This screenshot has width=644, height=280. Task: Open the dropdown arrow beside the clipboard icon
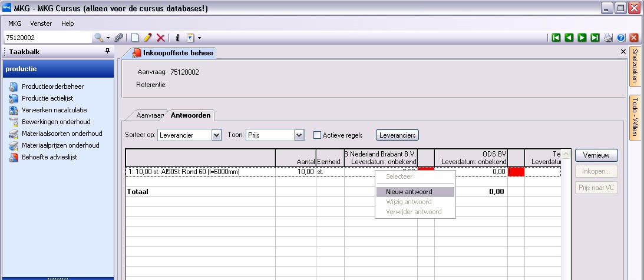[x=199, y=38]
